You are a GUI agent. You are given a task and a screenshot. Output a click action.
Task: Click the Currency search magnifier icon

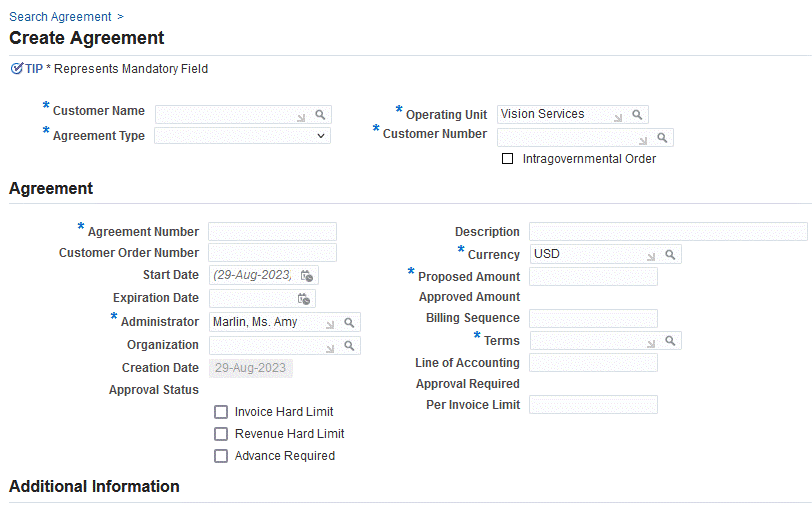[670, 255]
